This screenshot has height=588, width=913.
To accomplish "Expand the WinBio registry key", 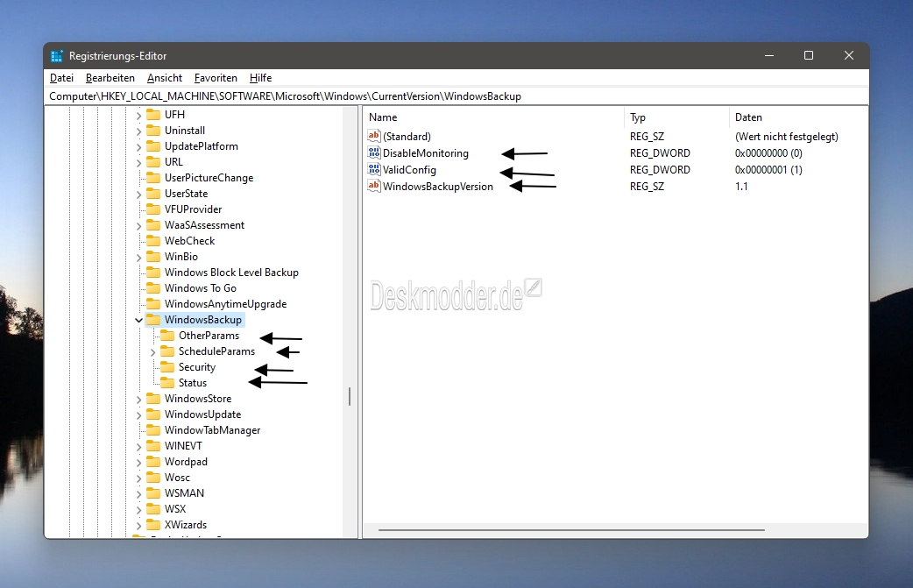I will click(x=138, y=257).
